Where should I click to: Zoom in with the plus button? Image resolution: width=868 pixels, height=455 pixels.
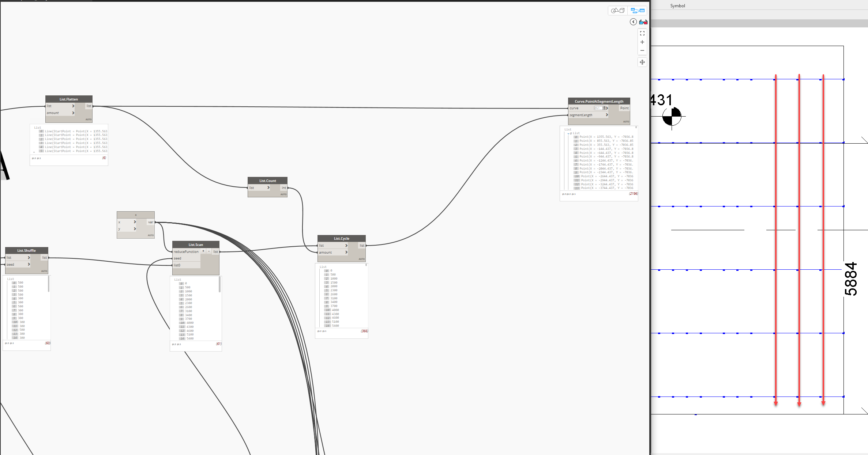coord(642,42)
